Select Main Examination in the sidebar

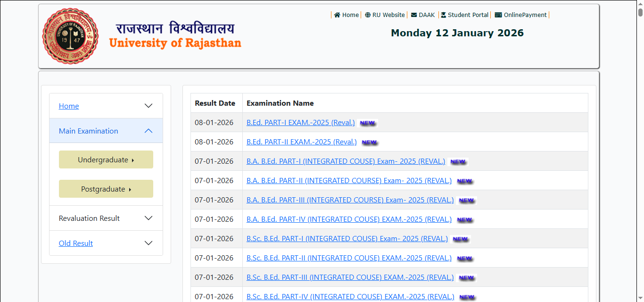tap(88, 131)
